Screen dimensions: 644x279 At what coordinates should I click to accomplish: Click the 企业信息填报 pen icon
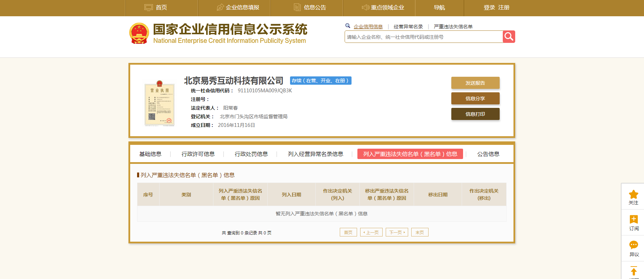[220, 7]
